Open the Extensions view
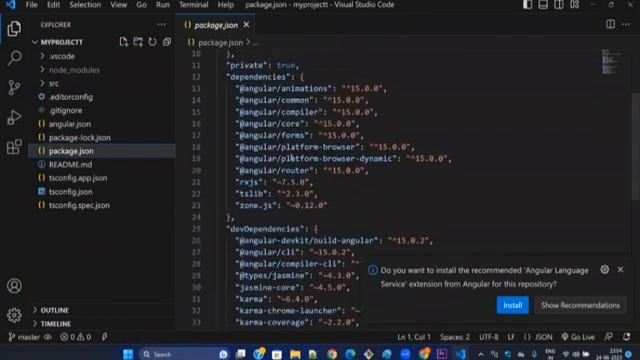 click(x=14, y=147)
